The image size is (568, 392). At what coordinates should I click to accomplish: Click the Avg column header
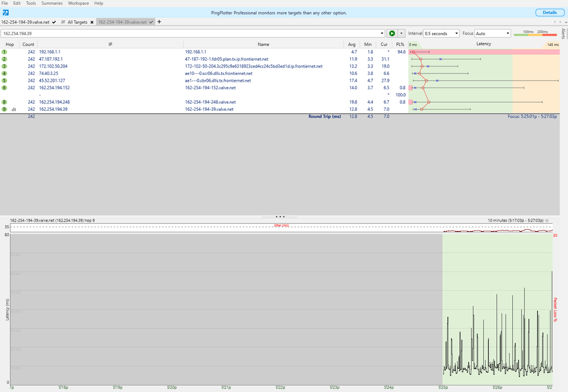point(352,44)
